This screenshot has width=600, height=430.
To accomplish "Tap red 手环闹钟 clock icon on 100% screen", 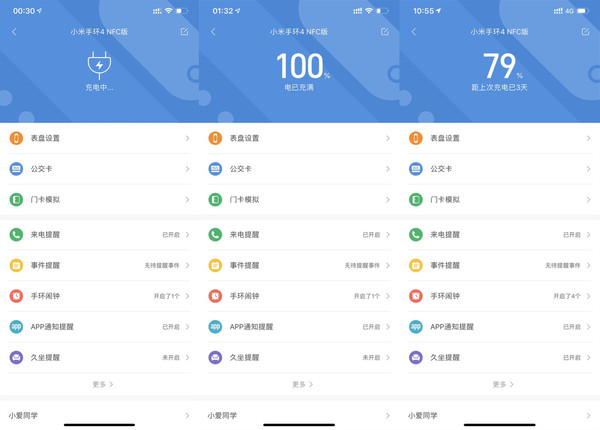I will pos(215,296).
